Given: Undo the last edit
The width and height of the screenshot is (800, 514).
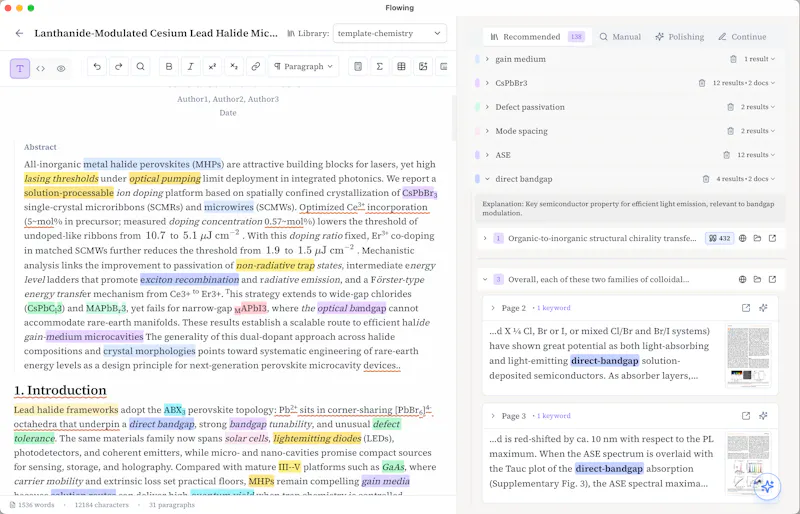Looking at the screenshot, I should coord(97,66).
